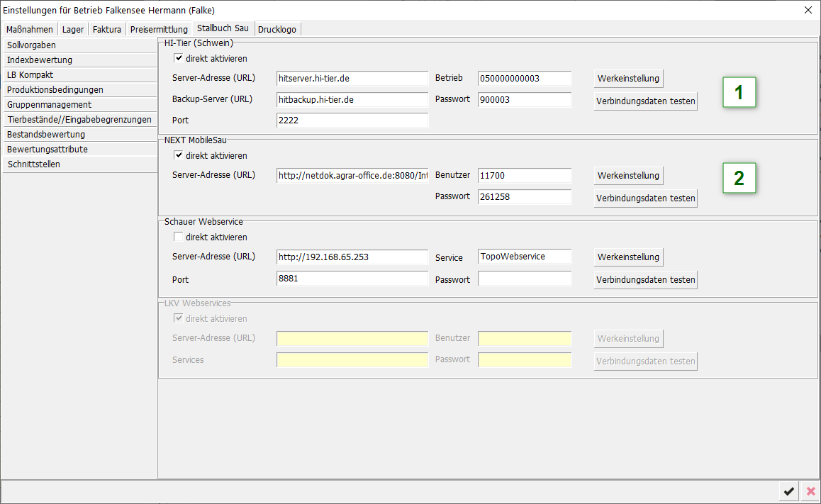Switch to the Maßnahmen tab
This screenshot has width=821, height=504.
30,30
